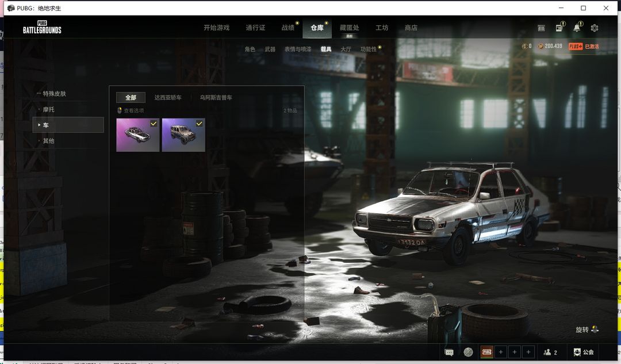This screenshot has width=621, height=364.
Task: Open the settings gear icon
Action: pos(594,28)
